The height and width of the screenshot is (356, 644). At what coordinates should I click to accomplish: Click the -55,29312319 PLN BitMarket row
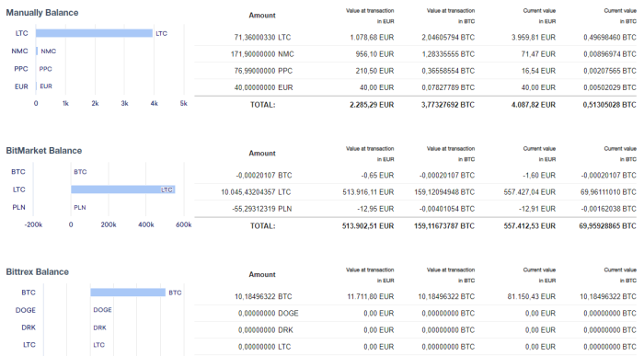416,209
